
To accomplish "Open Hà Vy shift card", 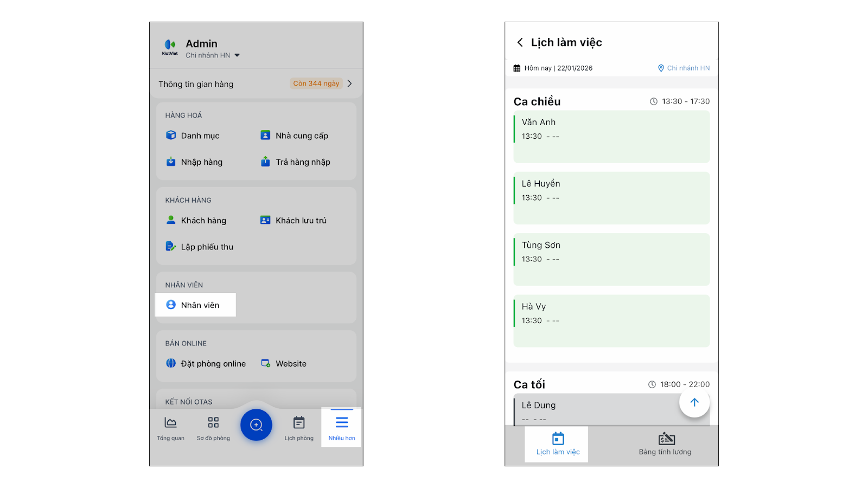I will point(611,320).
